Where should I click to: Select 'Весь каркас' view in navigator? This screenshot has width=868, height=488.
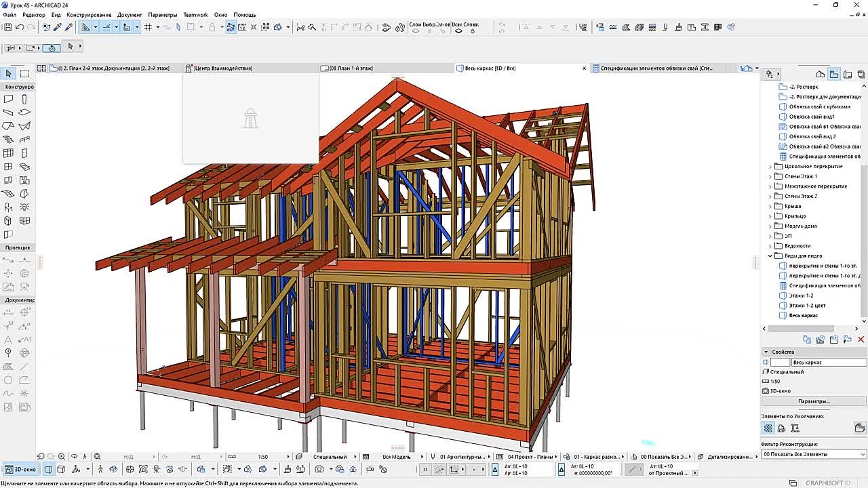[803, 315]
